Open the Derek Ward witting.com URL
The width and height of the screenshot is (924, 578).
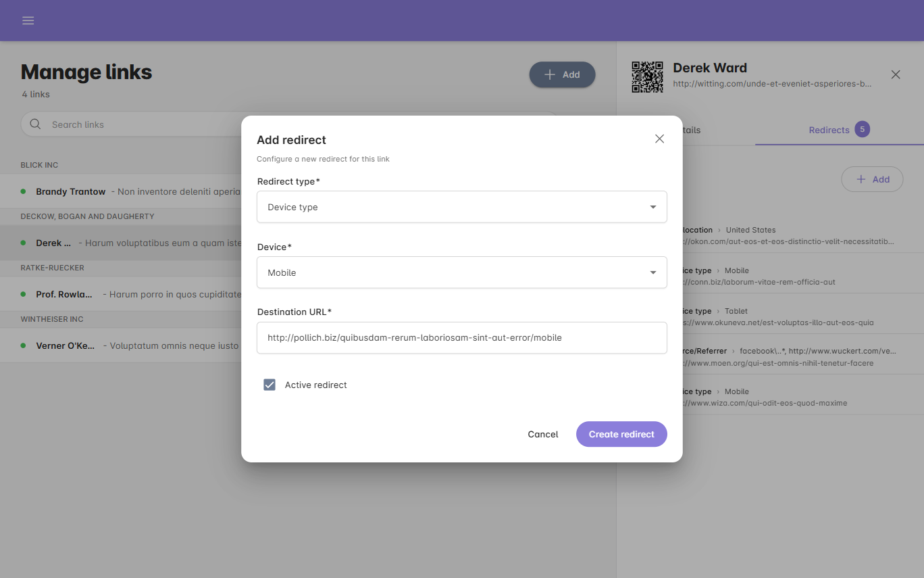point(772,84)
